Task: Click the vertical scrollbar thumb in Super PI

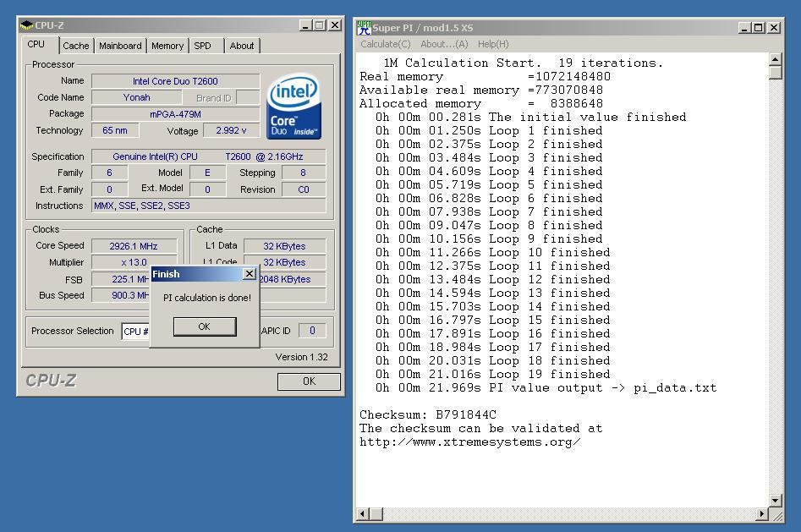Action: pyautogui.click(x=775, y=73)
